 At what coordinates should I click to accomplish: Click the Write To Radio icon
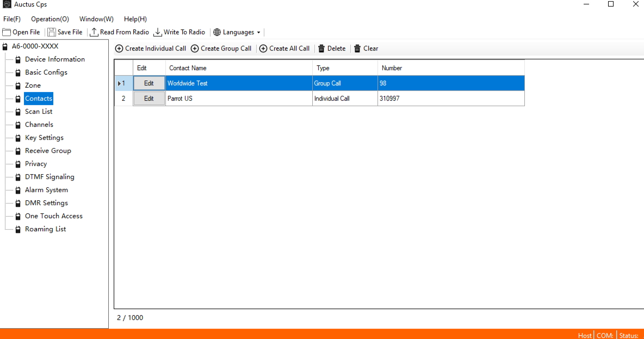158,32
